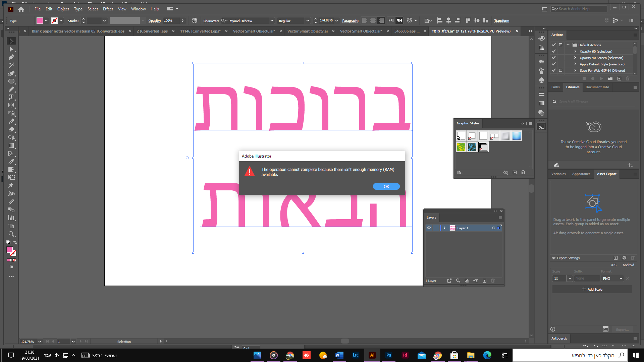Click OK in the memory error dialog
Screen dimensions: 644x362
pos(386,187)
